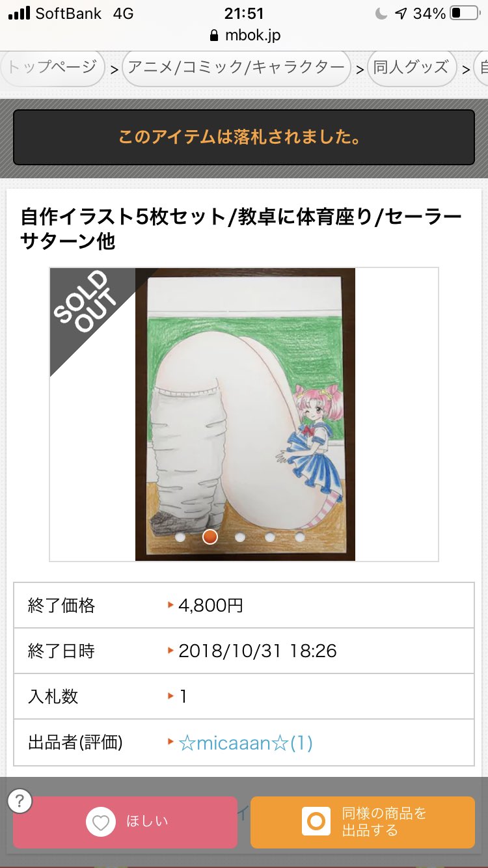Open the トップページ breadcrumb
488x868 pixels.
tap(52, 68)
